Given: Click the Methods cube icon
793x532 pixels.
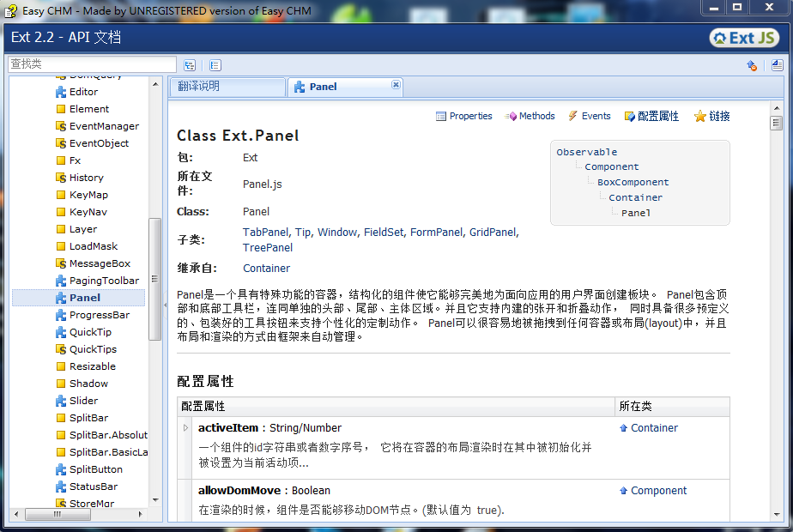Looking at the screenshot, I should point(511,117).
